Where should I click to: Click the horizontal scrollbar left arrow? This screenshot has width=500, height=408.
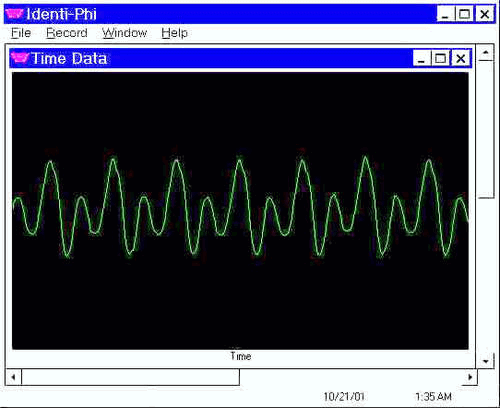pos(13,377)
